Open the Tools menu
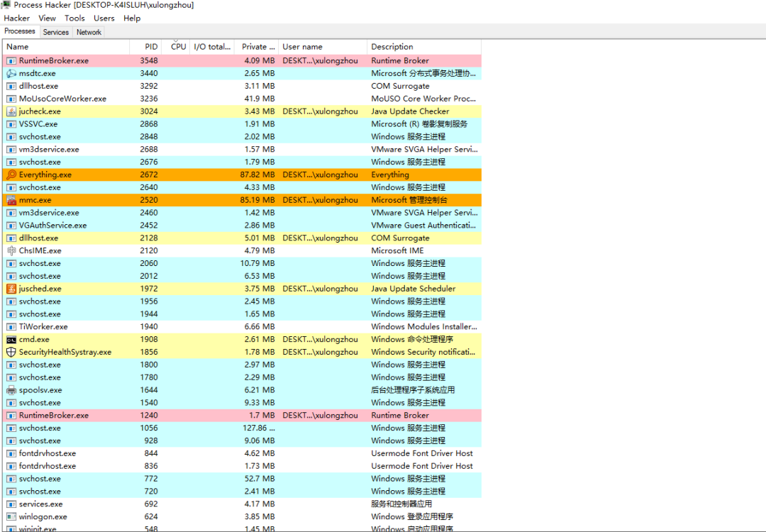Screen dimensions: 766x532 click(74, 18)
